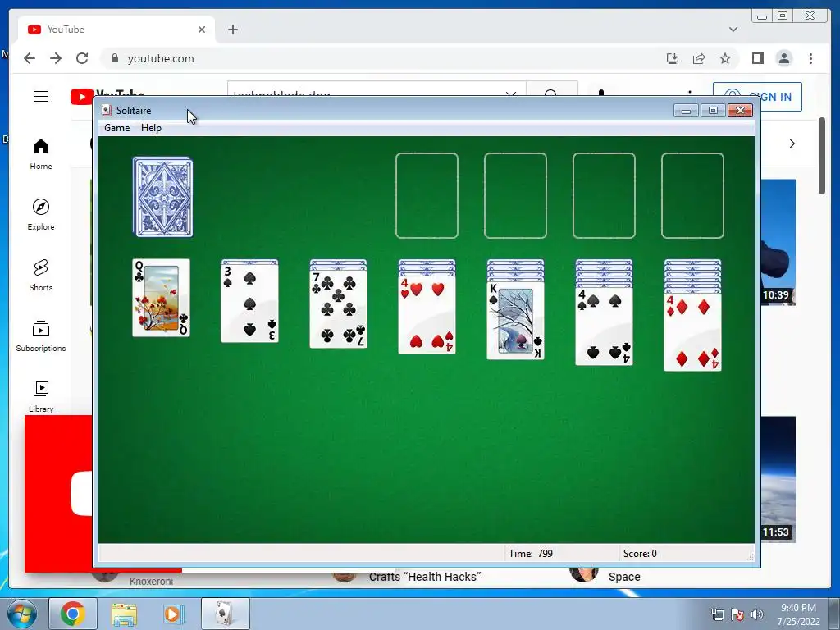Screen dimensions: 840x630
Task: Open the Solitaire Game menu
Action: click(x=116, y=127)
